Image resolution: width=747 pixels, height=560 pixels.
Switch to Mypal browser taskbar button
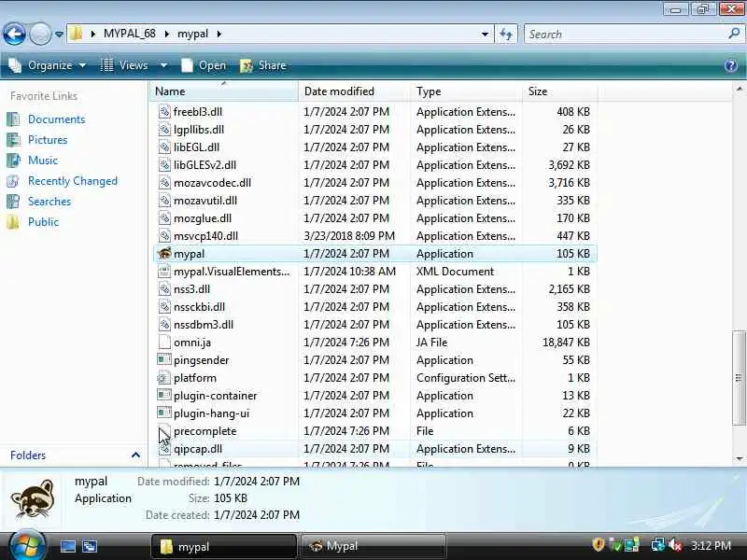click(373, 547)
